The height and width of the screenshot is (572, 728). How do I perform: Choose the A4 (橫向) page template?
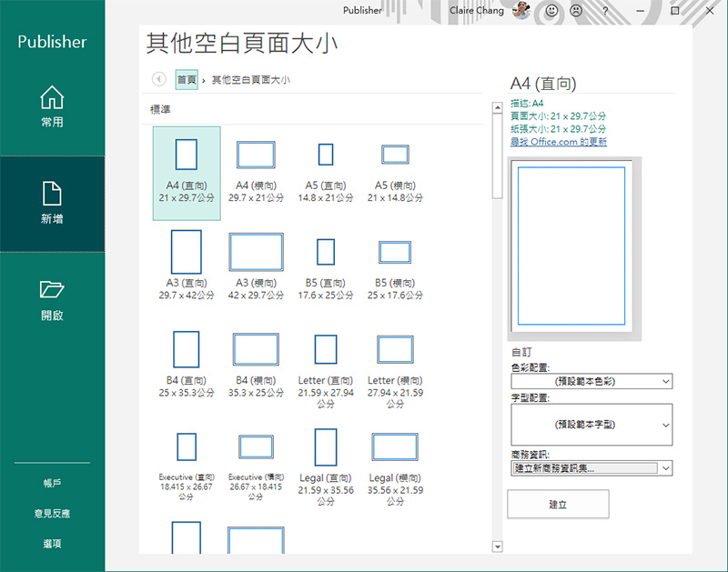256,173
